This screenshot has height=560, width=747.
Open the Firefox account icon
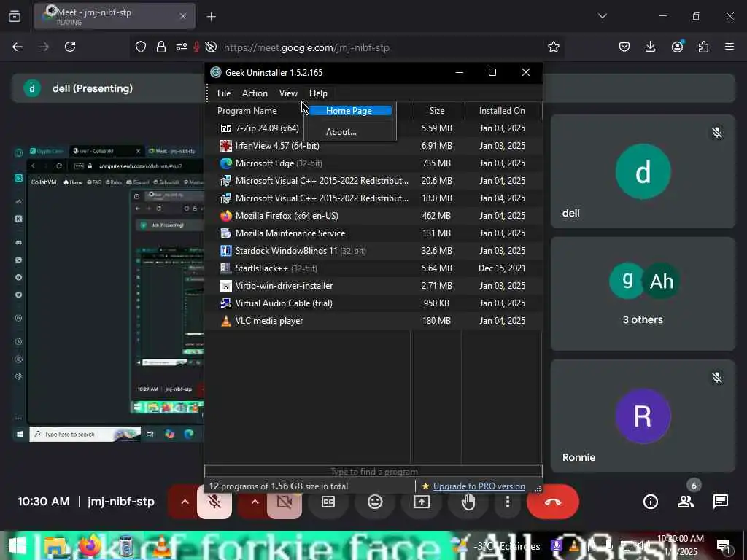678,47
